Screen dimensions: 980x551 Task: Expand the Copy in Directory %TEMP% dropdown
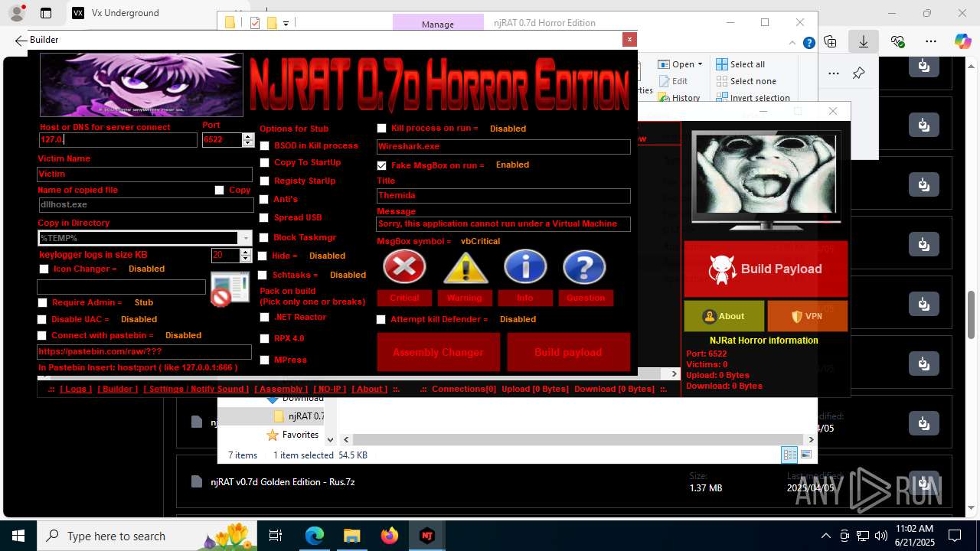click(x=246, y=238)
